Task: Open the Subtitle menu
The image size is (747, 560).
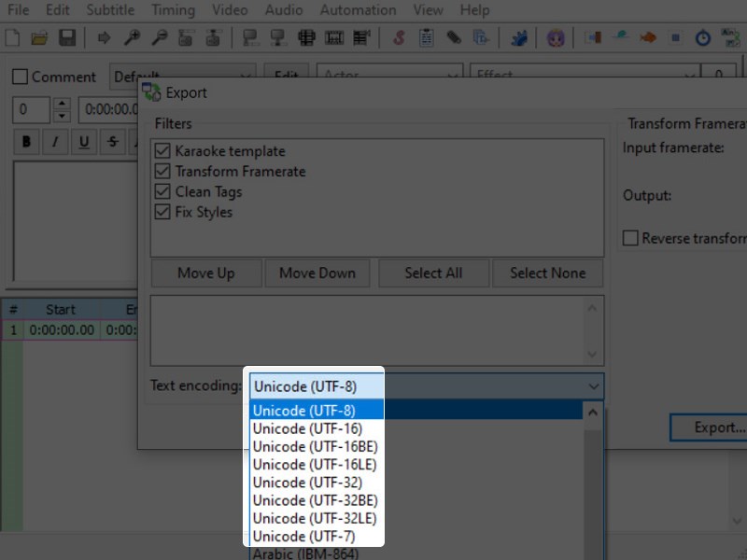Action: [109, 10]
